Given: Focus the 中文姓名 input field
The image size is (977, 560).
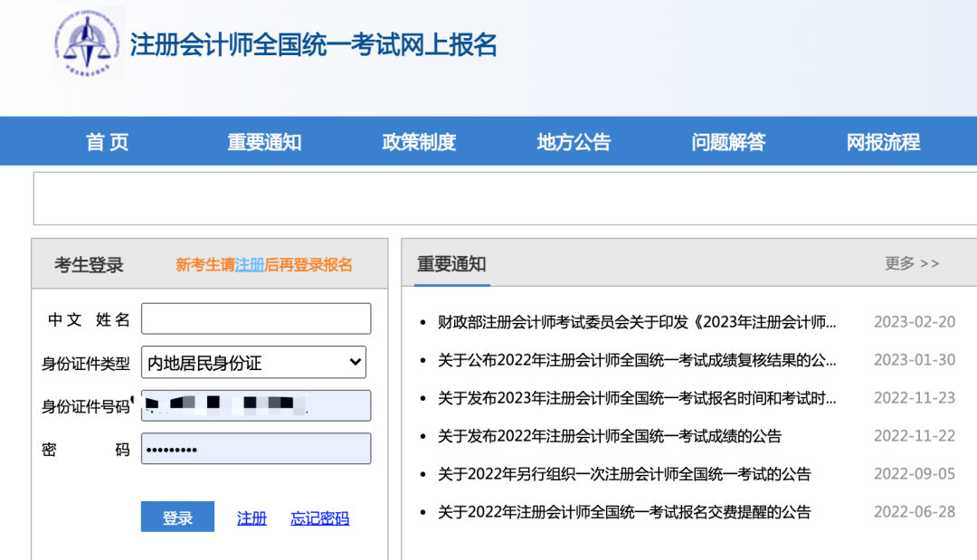Looking at the screenshot, I should click(256, 319).
